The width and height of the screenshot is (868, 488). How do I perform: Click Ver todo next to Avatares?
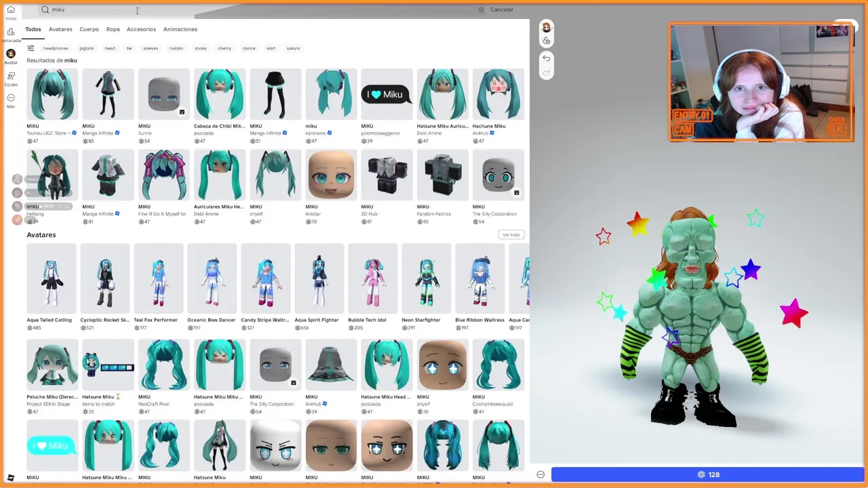pos(511,235)
